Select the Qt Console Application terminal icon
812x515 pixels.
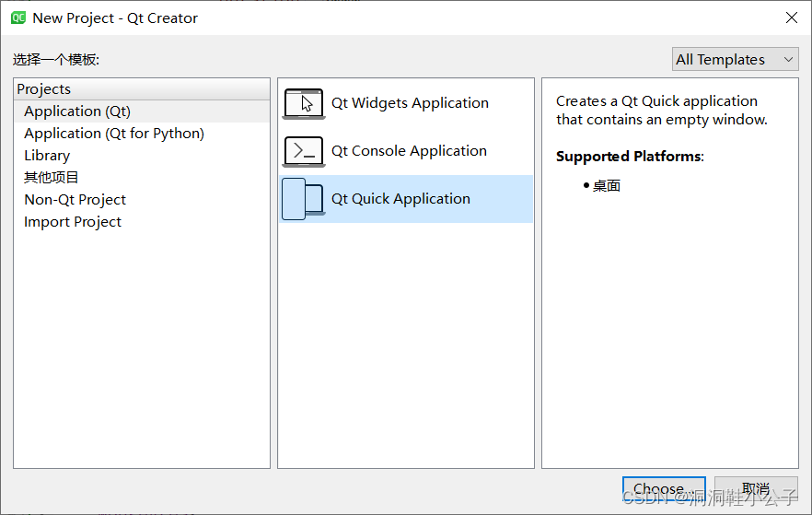tap(304, 151)
